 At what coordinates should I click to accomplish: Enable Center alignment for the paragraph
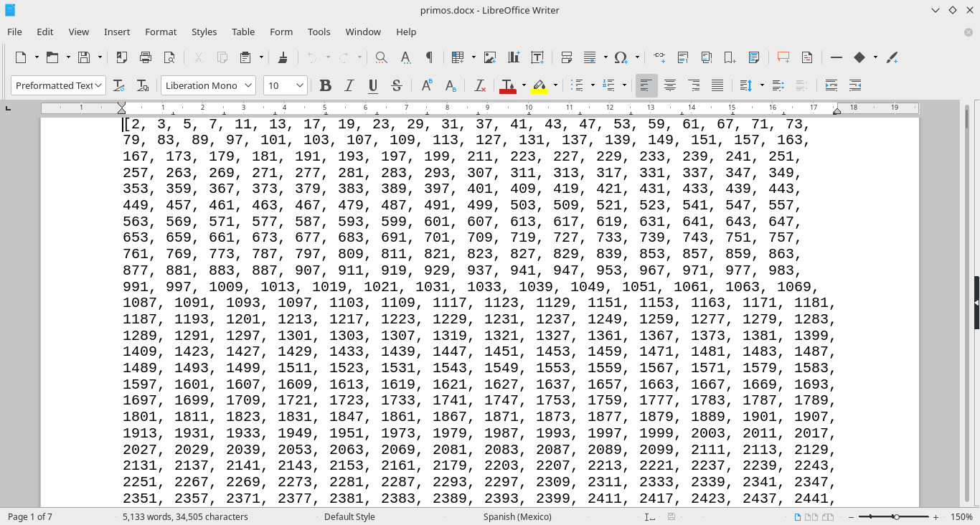pyautogui.click(x=670, y=85)
